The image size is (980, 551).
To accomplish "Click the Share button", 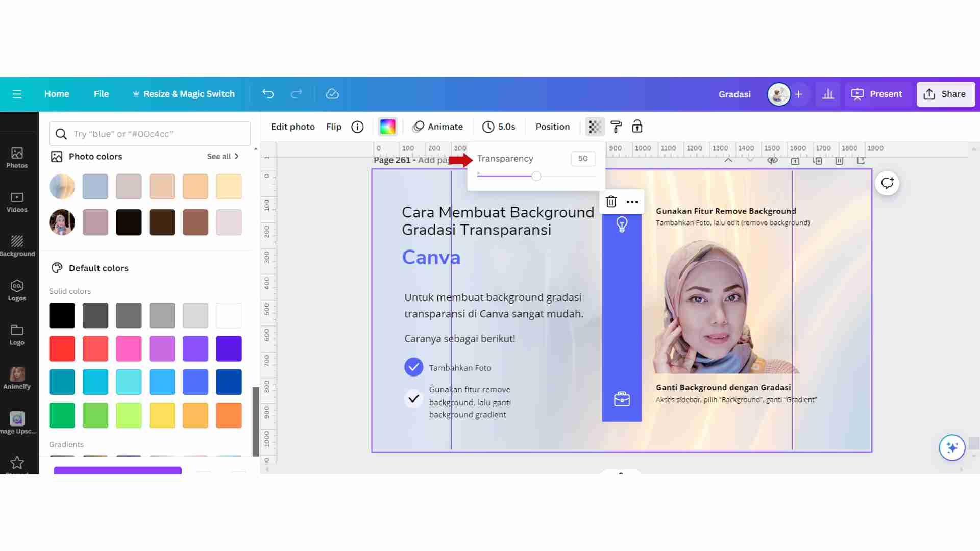I will [x=945, y=94].
